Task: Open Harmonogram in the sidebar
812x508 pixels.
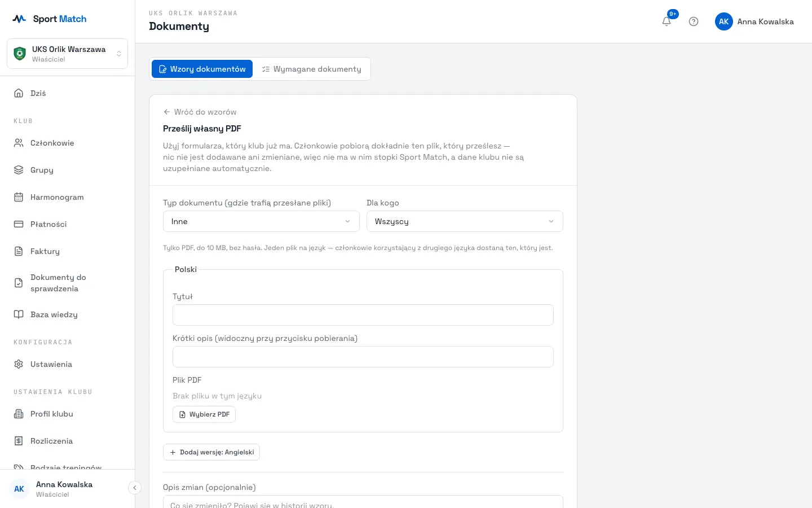Action: tap(67, 197)
